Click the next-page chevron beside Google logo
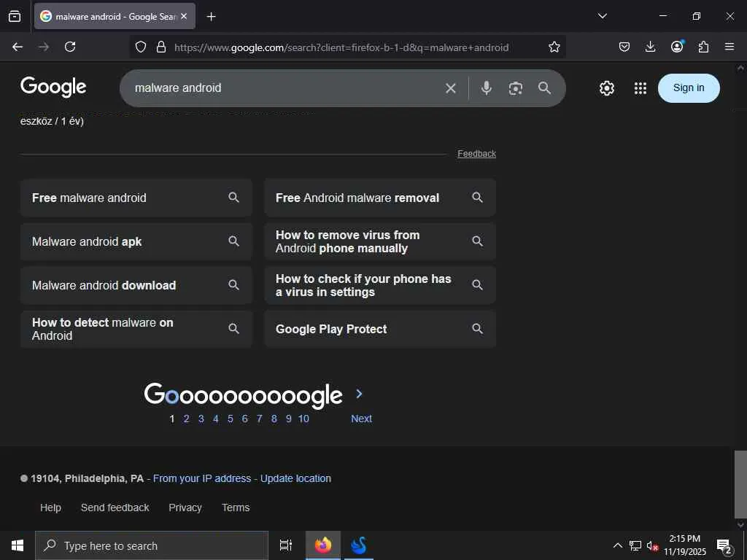The height and width of the screenshot is (560, 747). (359, 394)
